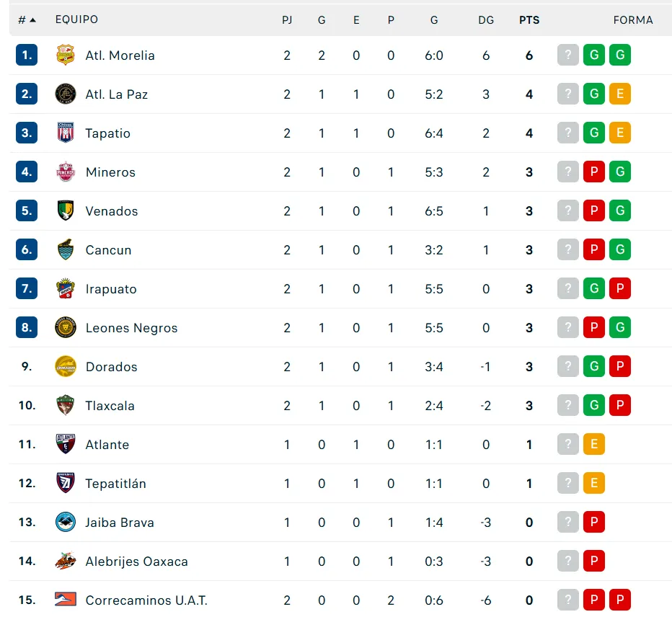Click Tlaxcala's gray question mark form badge

click(x=568, y=406)
